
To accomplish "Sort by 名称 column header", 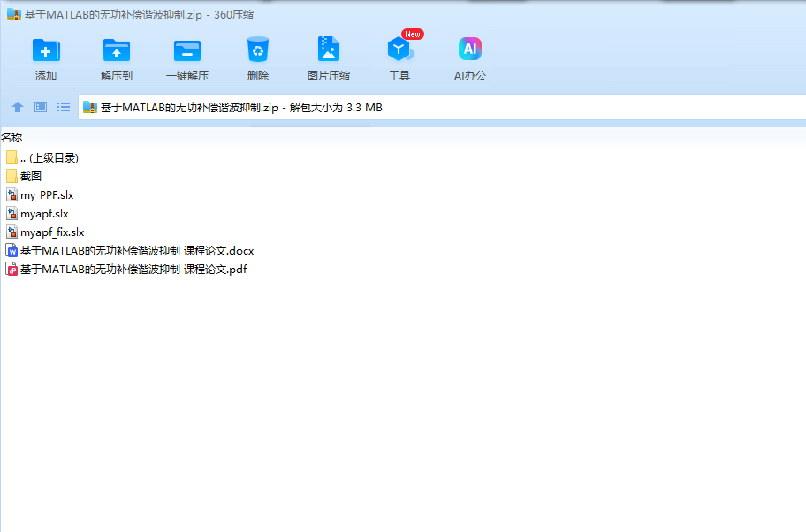I will pos(11,137).
